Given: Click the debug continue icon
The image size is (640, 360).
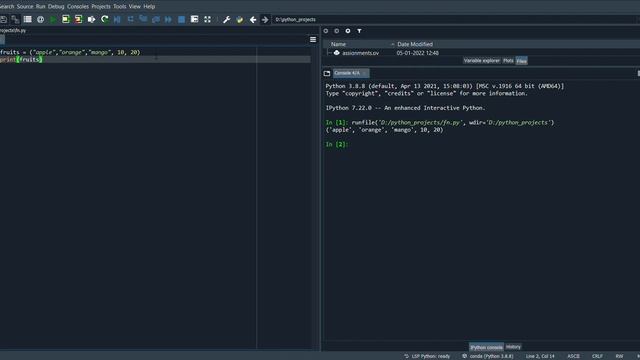Looking at the screenshot, I should click(x=168, y=19).
